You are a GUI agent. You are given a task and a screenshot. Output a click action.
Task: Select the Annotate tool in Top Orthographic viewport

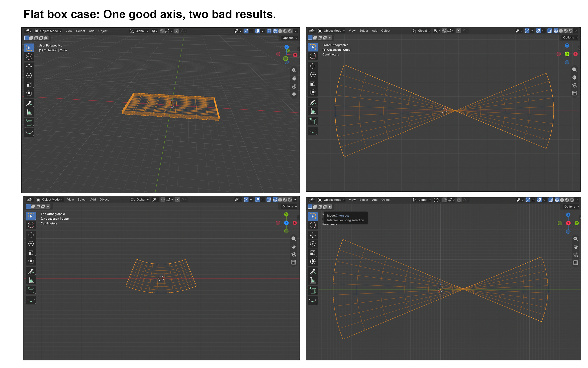click(x=31, y=271)
